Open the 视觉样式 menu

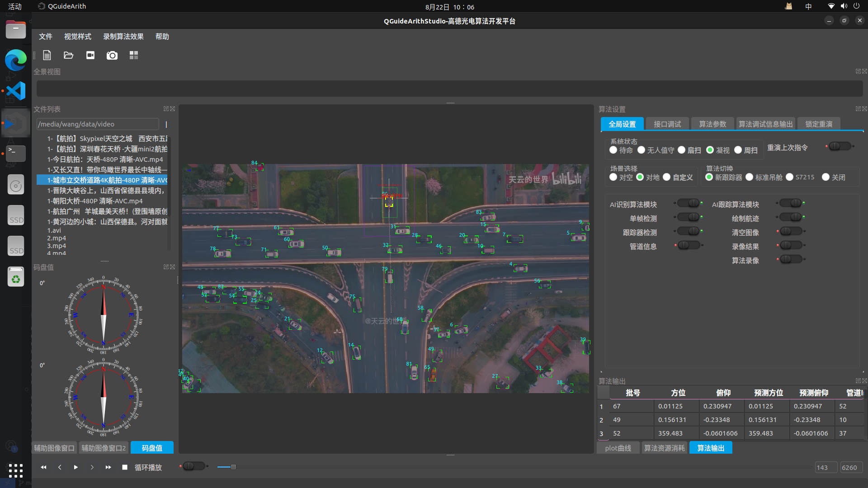[x=78, y=37]
